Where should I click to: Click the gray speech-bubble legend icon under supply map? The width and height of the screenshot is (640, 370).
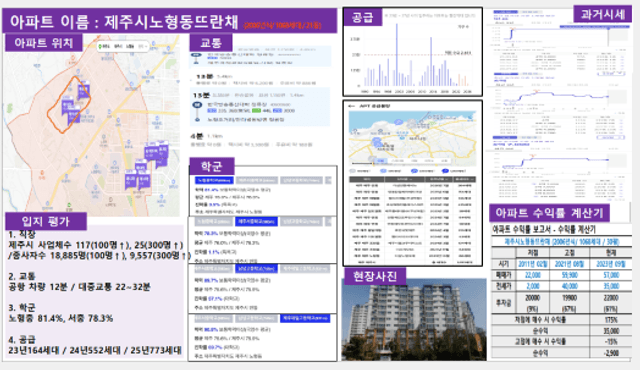click(353, 171)
